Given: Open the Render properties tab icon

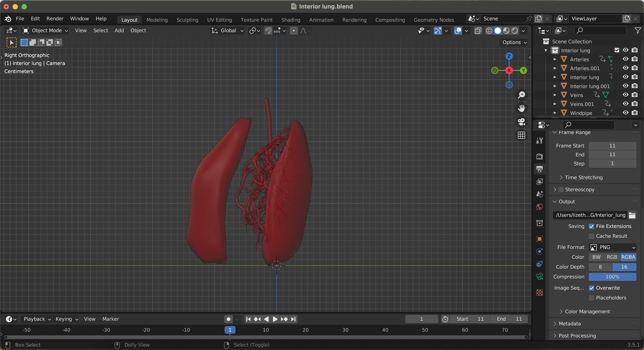Looking at the screenshot, I should 540,156.
